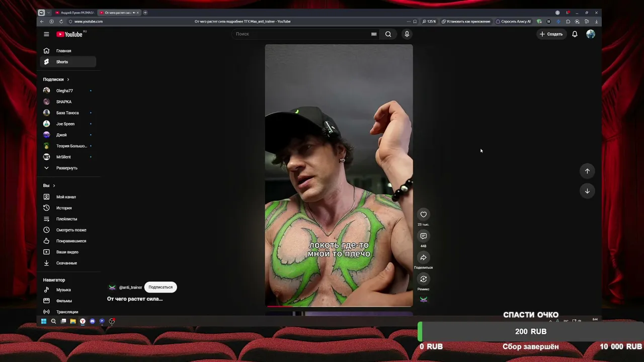
Task: Bookmark this page in the address bar
Action: point(415,22)
